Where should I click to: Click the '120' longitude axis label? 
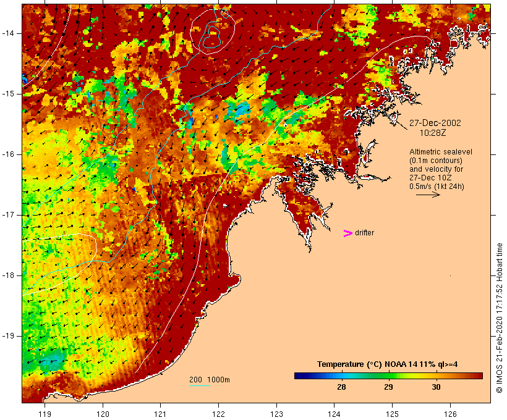(x=103, y=414)
